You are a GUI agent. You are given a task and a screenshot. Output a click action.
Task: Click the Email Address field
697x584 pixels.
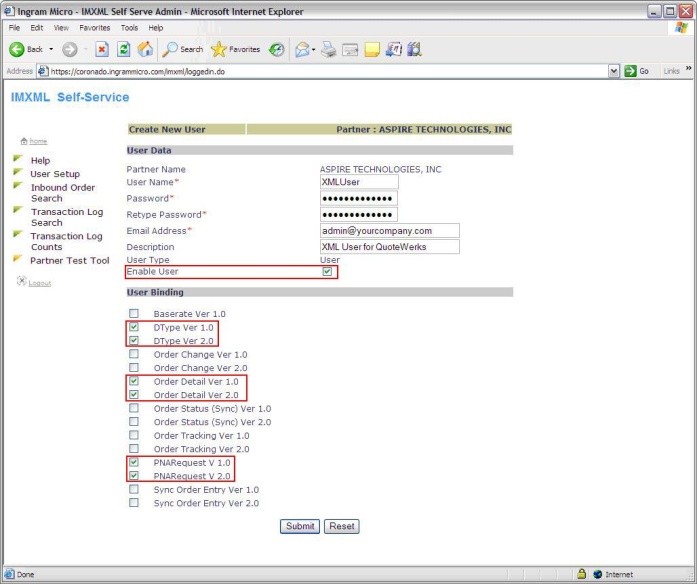[390, 231]
